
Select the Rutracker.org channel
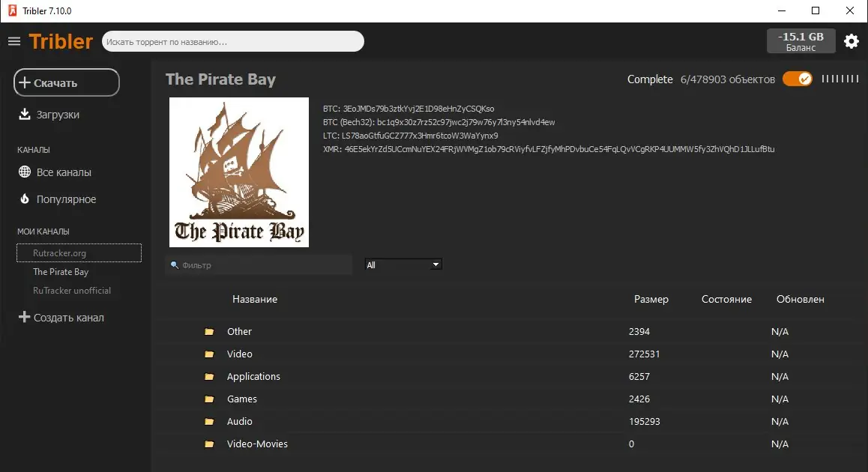(x=79, y=253)
